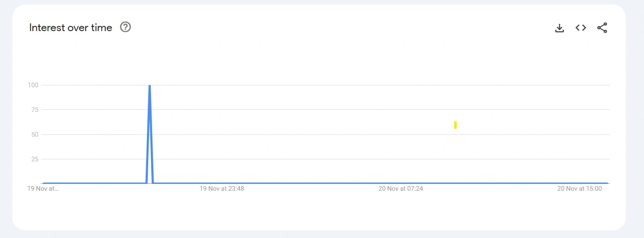The height and width of the screenshot is (238, 644).
Task: Click the 100 y-axis label
Action: click(x=33, y=85)
